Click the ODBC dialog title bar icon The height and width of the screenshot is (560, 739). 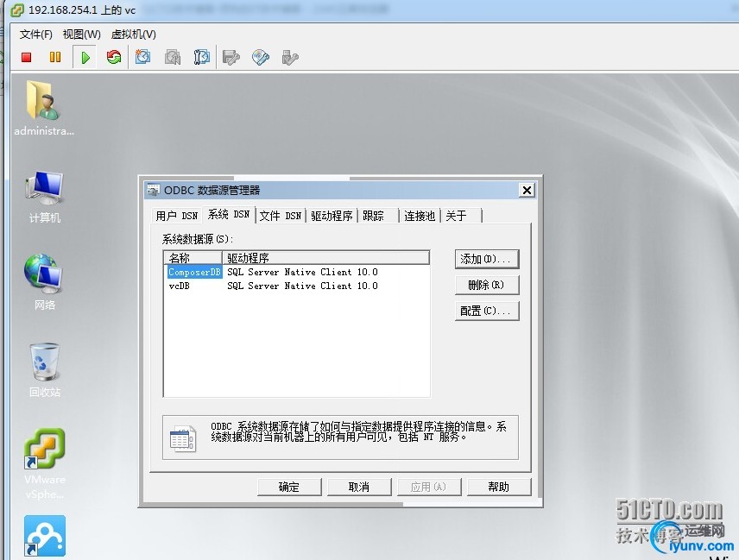click(153, 190)
